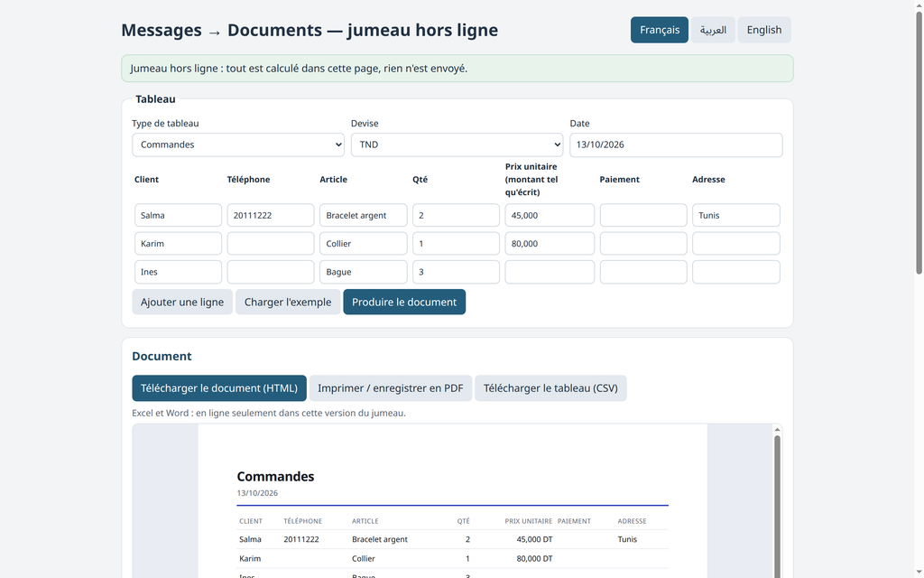Screen dimensions: 924x578
Task: Click the Excel et Word note text
Action: (x=269, y=413)
